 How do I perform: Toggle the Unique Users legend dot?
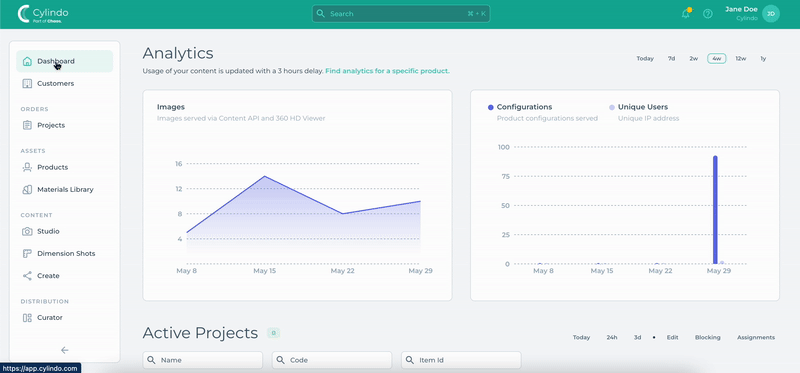point(612,108)
